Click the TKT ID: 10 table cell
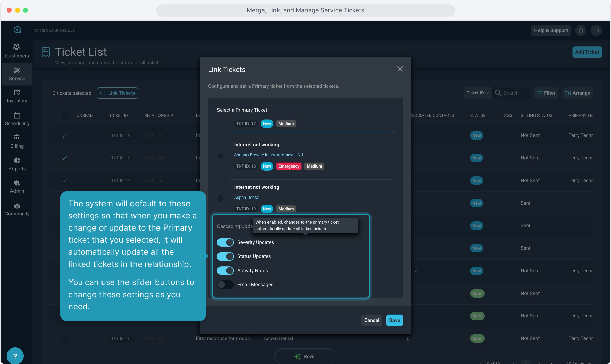This screenshot has width=611, height=364. [121, 338]
